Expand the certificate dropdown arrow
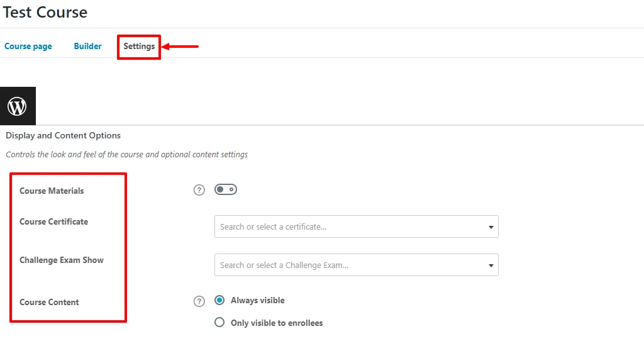The image size is (644, 346). [491, 227]
